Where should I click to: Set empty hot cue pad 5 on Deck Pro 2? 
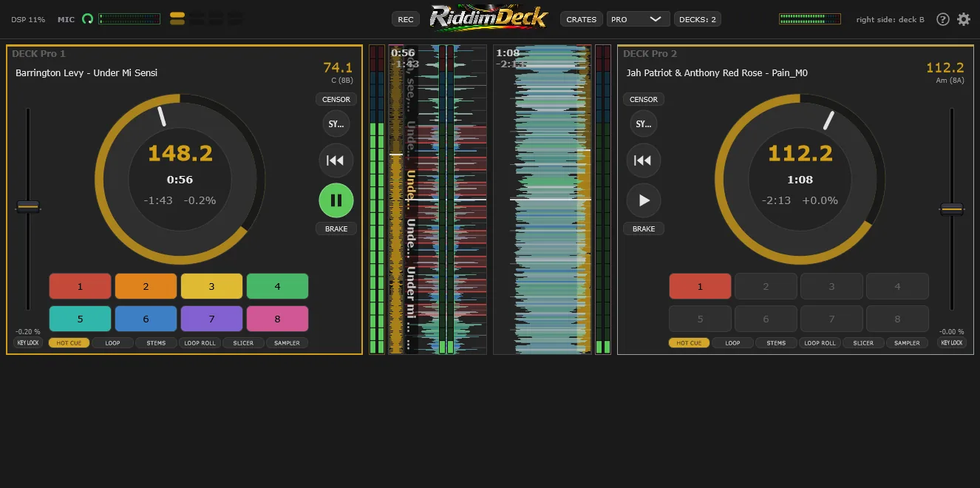click(700, 319)
